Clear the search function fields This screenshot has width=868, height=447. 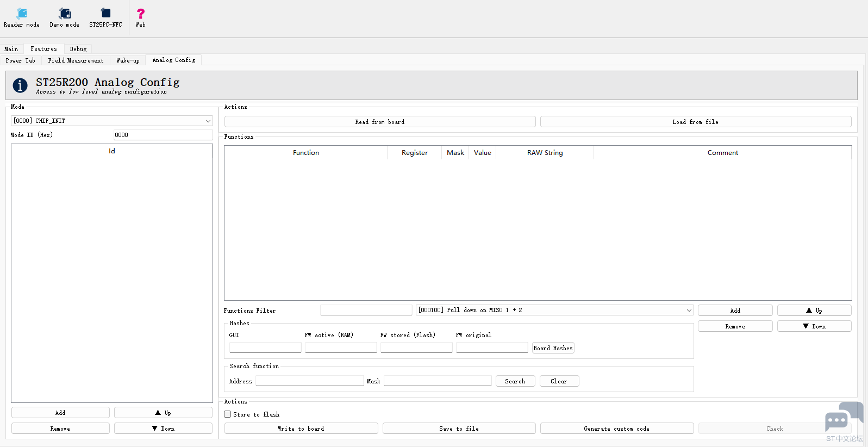pyautogui.click(x=559, y=381)
